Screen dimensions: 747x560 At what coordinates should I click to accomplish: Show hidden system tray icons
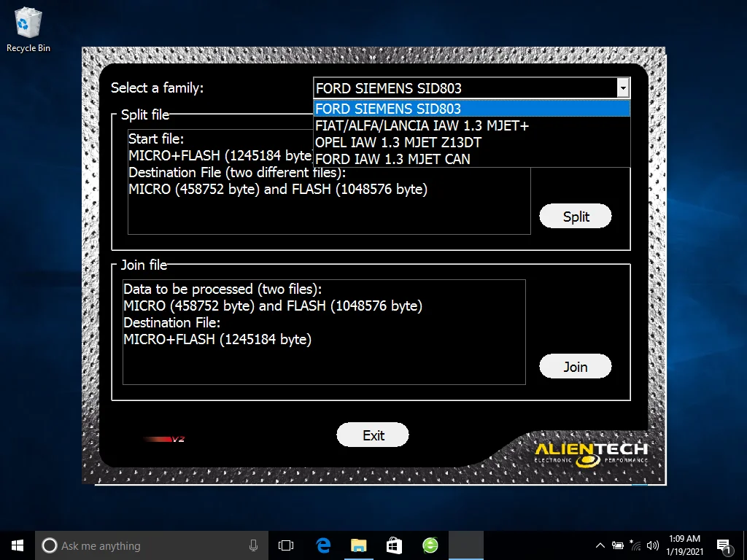[600, 545]
